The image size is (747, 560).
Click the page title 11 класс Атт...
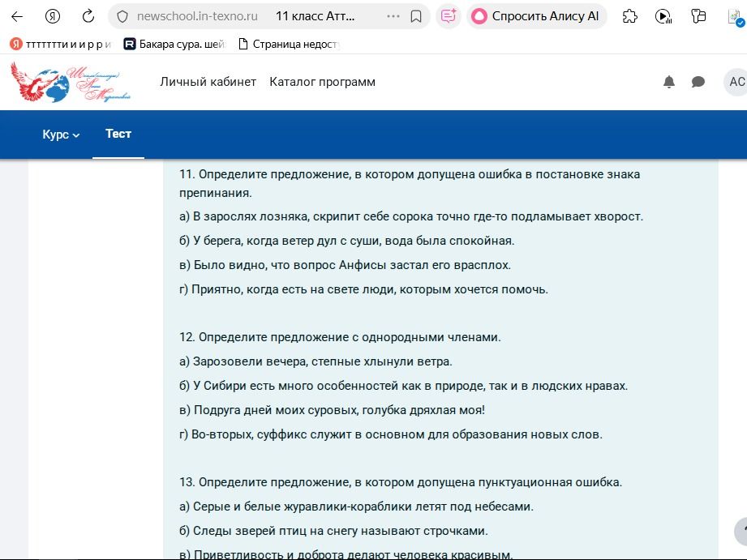click(x=315, y=16)
